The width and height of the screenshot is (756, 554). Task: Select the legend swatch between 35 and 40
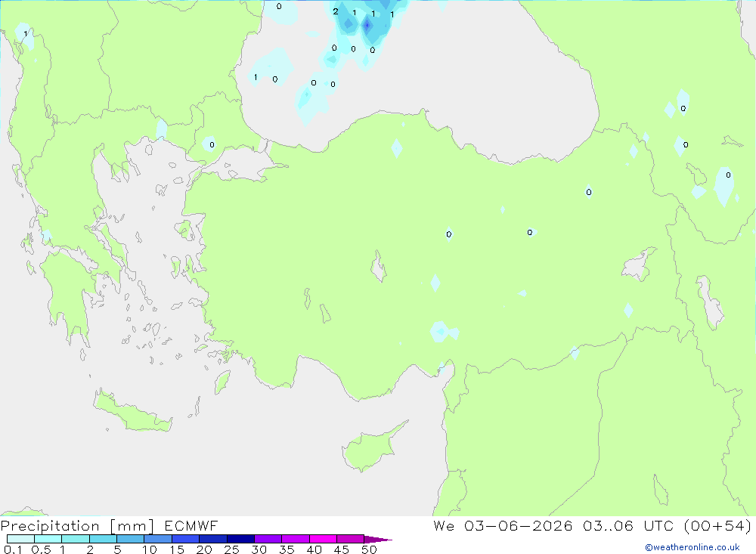(x=296, y=539)
